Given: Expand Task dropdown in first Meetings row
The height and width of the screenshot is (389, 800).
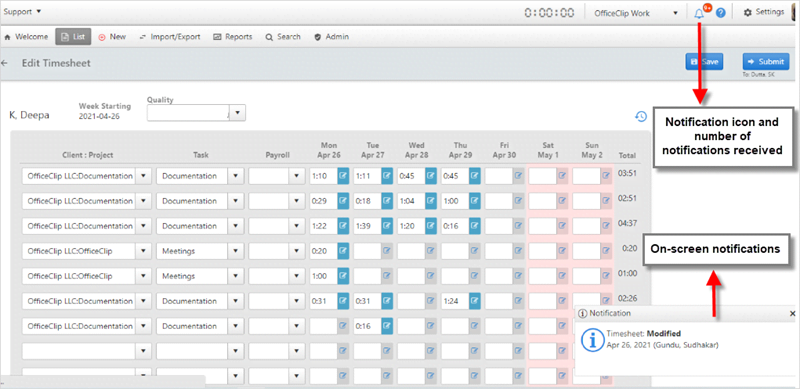Looking at the screenshot, I should coord(235,251).
